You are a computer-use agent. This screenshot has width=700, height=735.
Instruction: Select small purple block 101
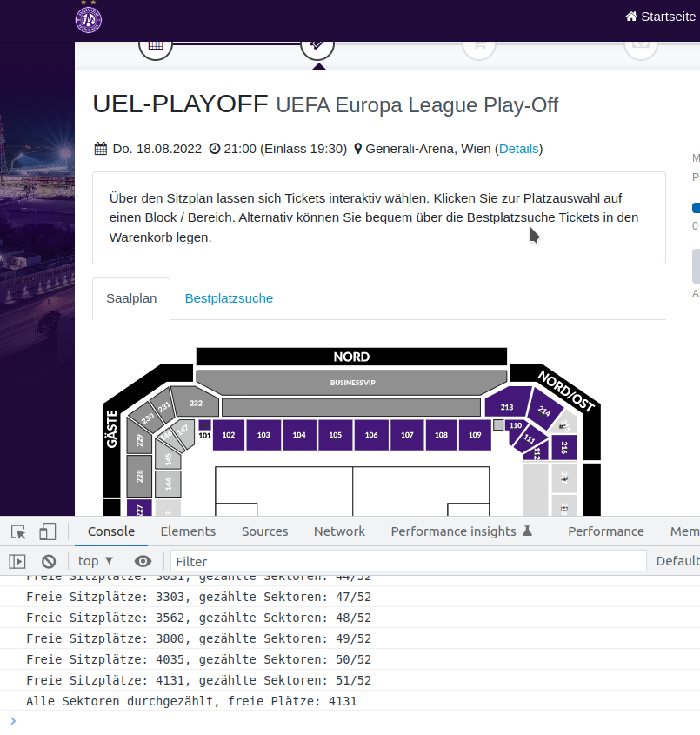(204, 425)
